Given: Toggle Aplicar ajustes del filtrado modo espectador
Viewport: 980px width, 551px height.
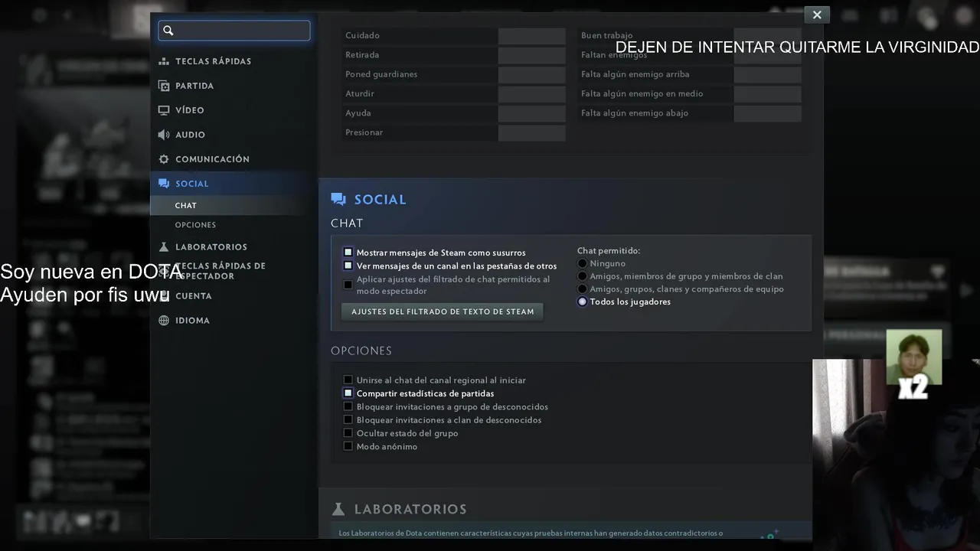Looking at the screenshot, I should tap(348, 285).
